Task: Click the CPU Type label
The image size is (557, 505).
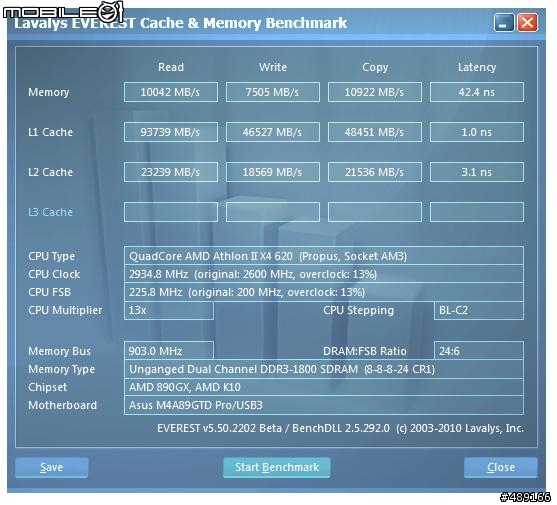Action: pos(52,256)
